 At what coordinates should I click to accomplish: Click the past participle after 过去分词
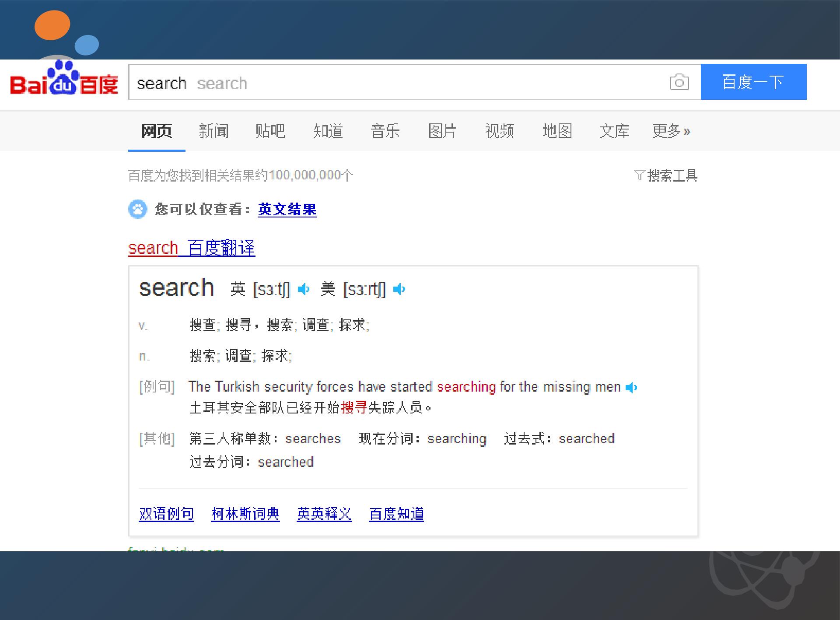click(286, 462)
